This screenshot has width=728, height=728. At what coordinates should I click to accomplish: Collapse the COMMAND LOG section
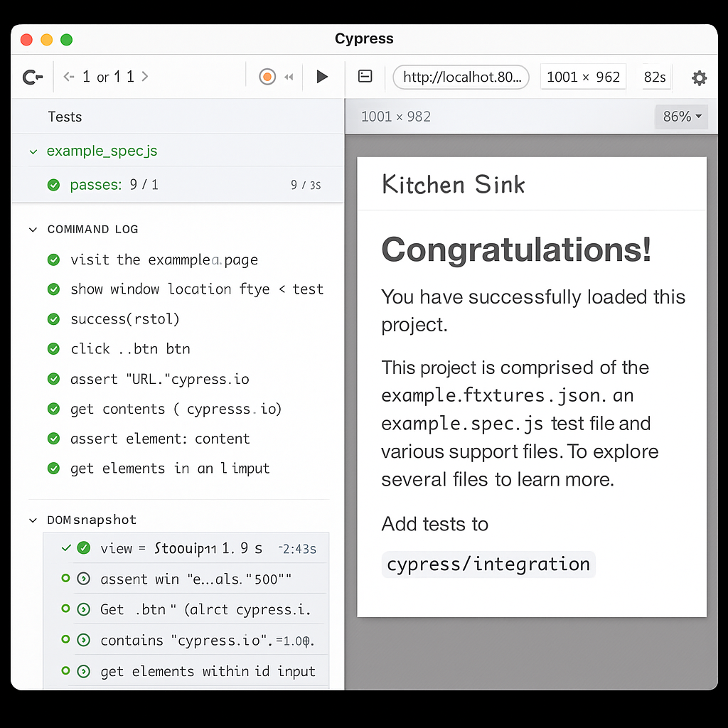coord(33,230)
